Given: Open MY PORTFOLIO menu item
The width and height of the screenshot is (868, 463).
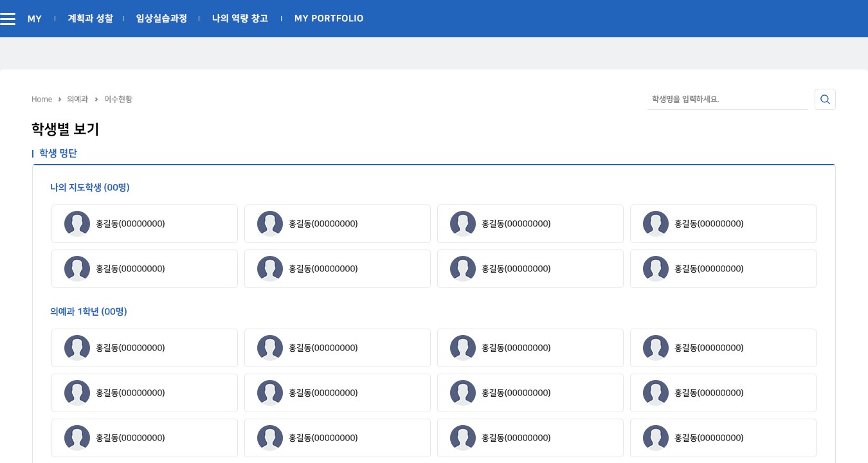Looking at the screenshot, I should [329, 19].
